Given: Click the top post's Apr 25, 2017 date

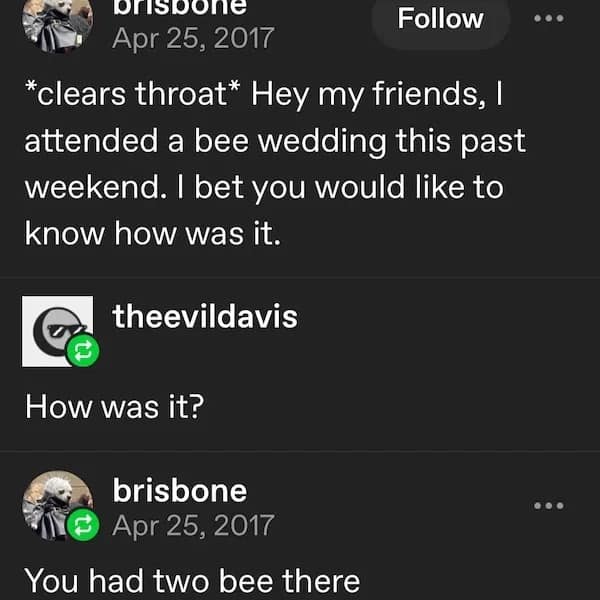Looking at the screenshot, I should (x=193, y=40).
